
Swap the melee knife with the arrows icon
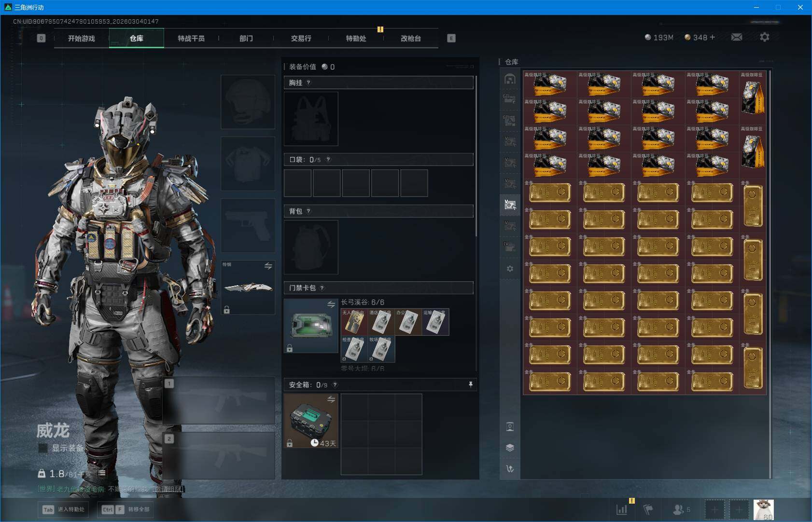coord(268,266)
